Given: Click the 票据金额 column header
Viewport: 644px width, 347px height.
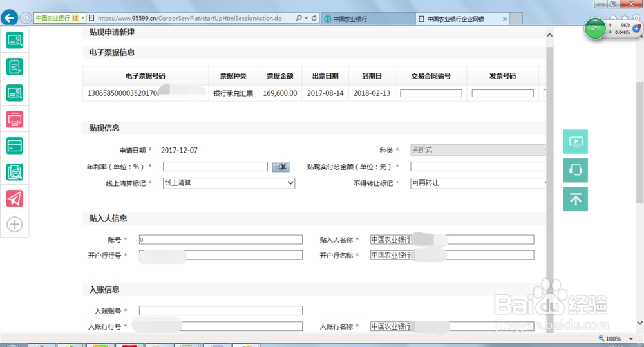Looking at the screenshot, I should pos(279,75).
